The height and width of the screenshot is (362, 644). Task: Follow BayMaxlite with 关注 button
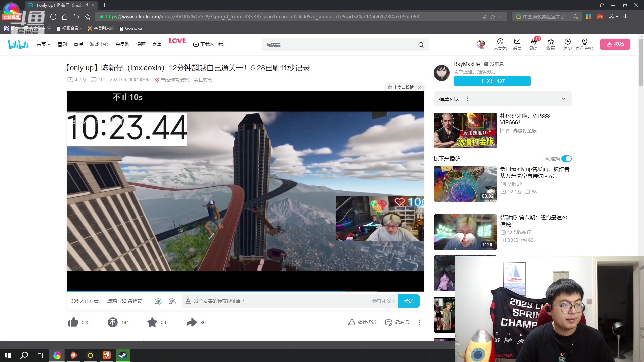492,81
